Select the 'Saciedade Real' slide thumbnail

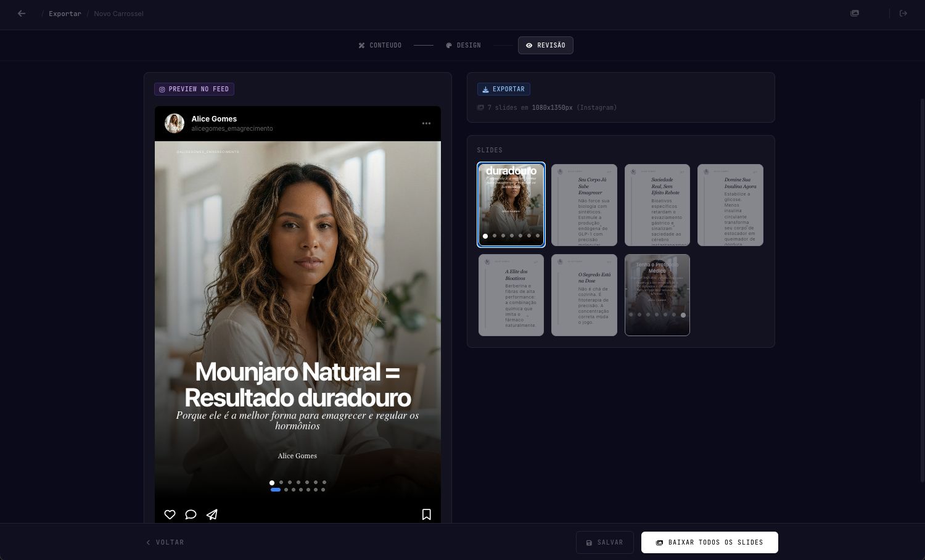[657, 205]
